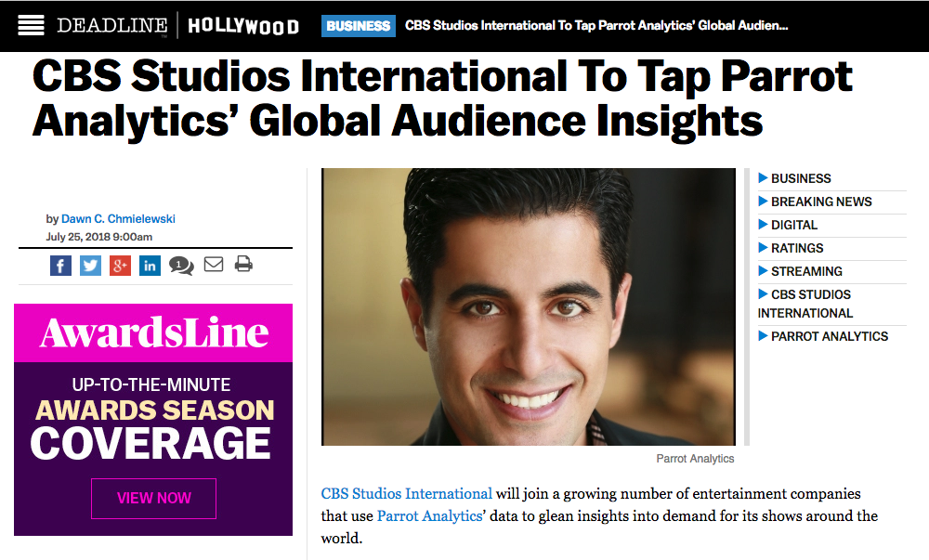Click the Parrot Analytics photo caption
929x560 pixels.
(x=695, y=459)
